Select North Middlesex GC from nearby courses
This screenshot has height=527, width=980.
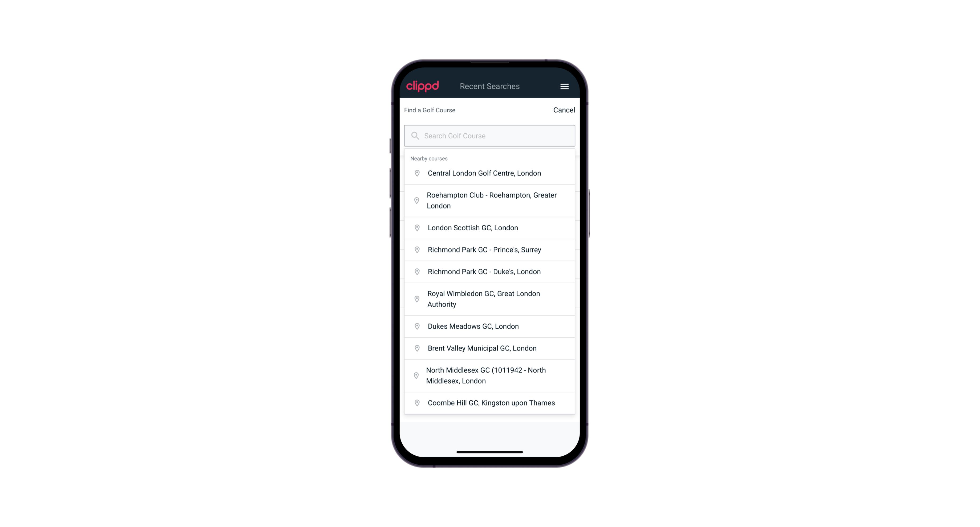pos(489,375)
